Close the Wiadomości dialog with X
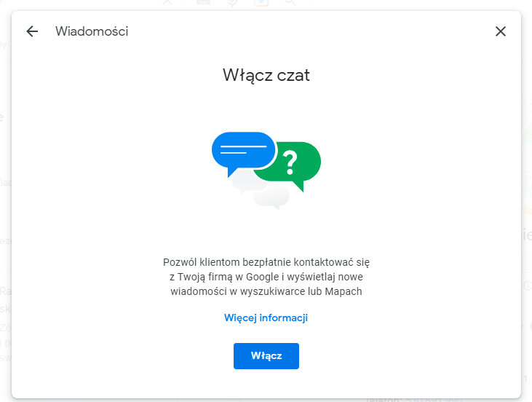The height and width of the screenshot is (402, 532). coord(500,31)
